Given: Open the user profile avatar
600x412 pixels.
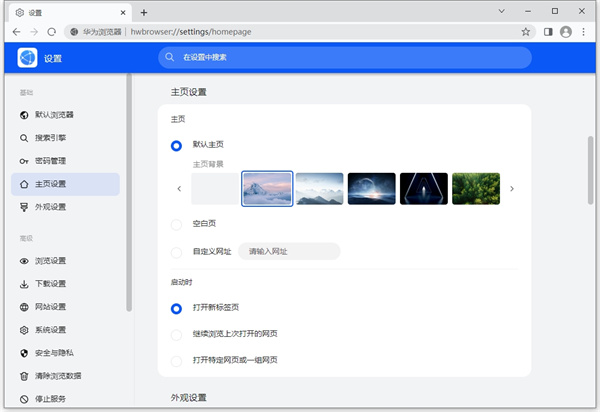Looking at the screenshot, I should (x=566, y=32).
